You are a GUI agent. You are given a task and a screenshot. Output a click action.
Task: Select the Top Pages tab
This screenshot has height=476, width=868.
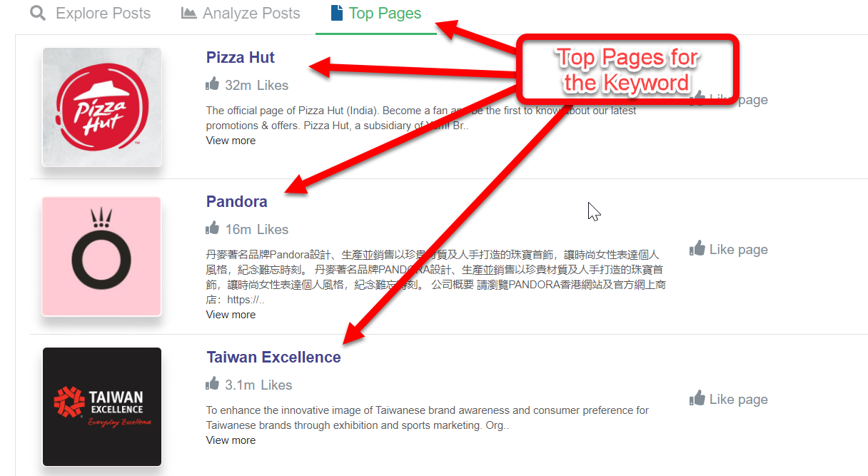click(x=376, y=14)
